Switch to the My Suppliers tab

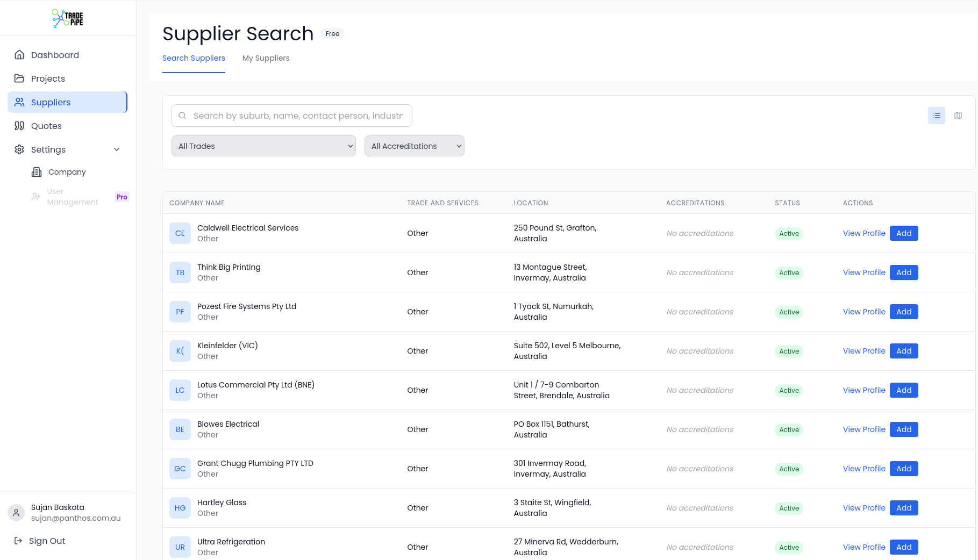click(266, 58)
